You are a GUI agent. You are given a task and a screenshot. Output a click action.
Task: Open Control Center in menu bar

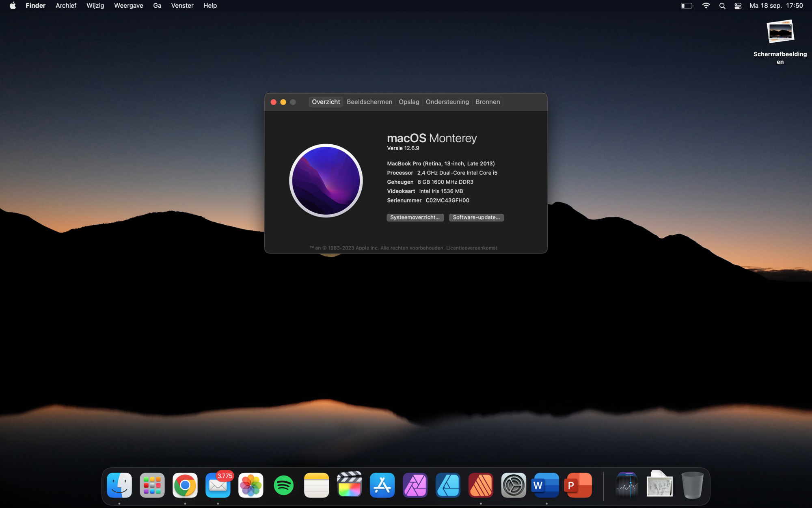(738, 6)
